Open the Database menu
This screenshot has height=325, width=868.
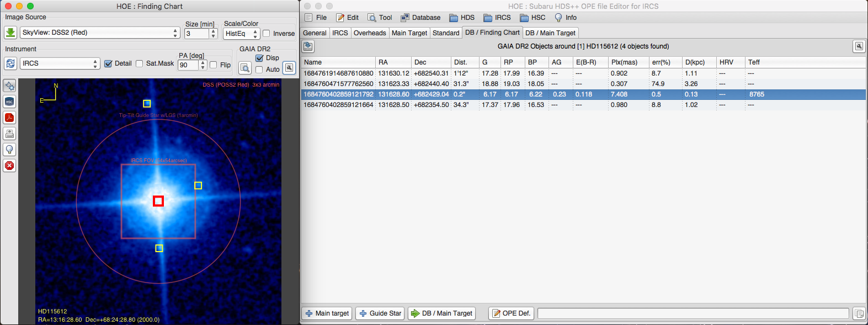click(420, 18)
